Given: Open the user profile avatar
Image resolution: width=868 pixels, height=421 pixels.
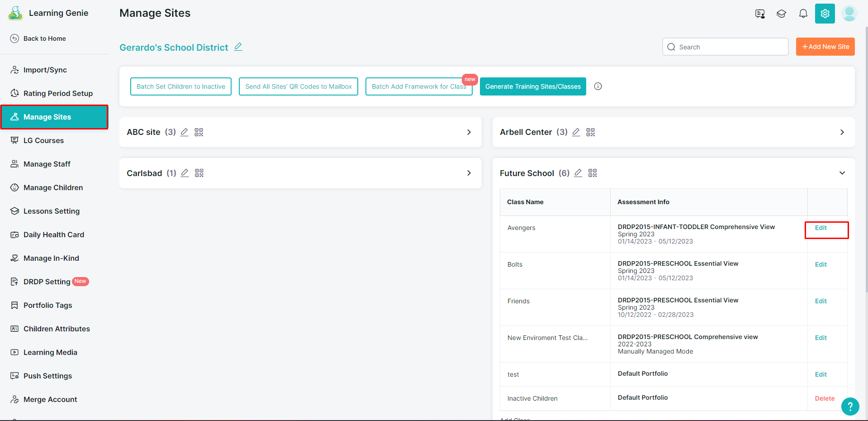Looking at the screenshot, I should [849, 13].
